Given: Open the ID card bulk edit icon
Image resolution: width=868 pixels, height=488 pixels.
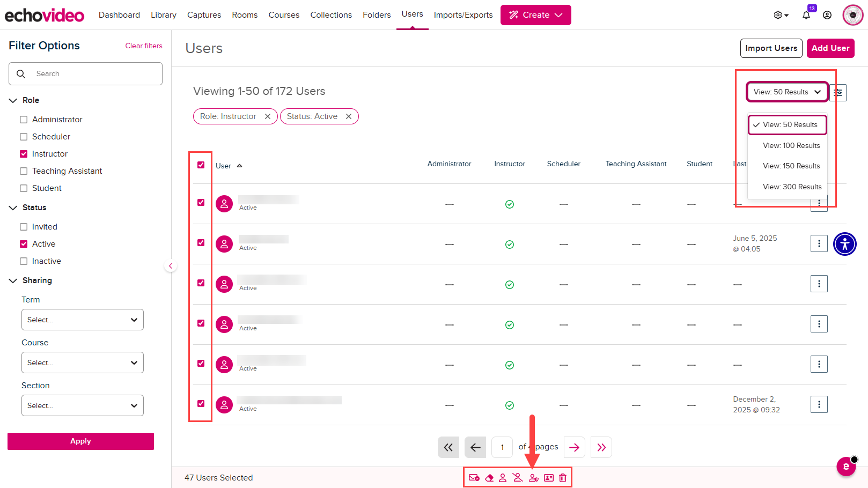Looking at the screenshot, I should [548, 477].
